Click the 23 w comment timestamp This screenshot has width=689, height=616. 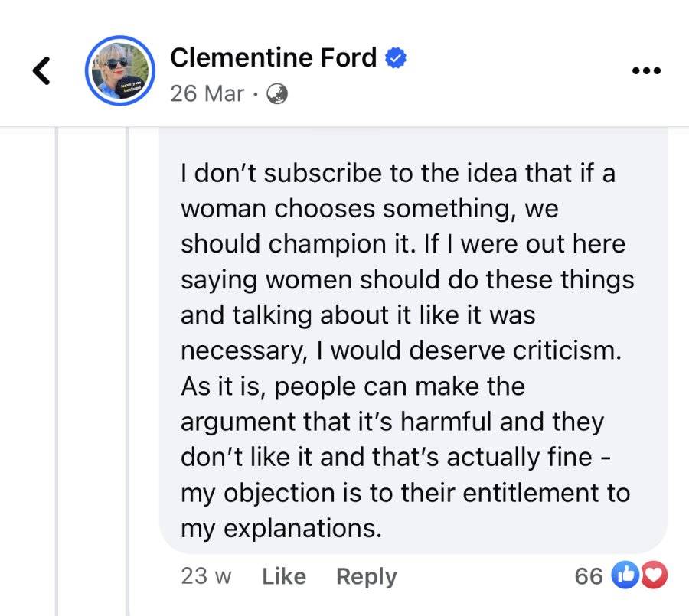pyautogui.click(x=206, y=575)
